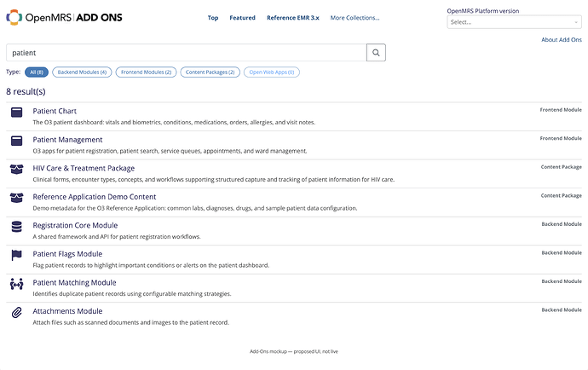Viewport: 588px width, 370px height.
Task: Open the Registration Core Module
Action: click(x=75, y=225)
